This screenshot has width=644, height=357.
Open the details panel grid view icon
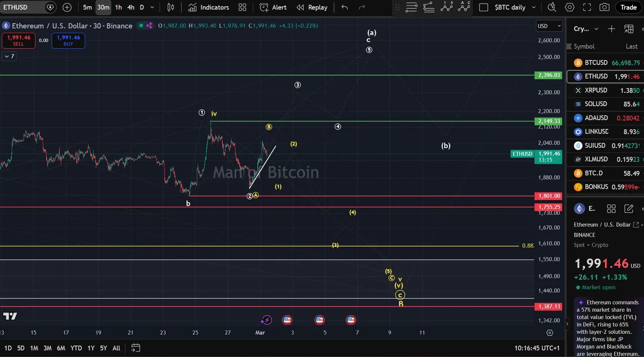pos(611,209)
